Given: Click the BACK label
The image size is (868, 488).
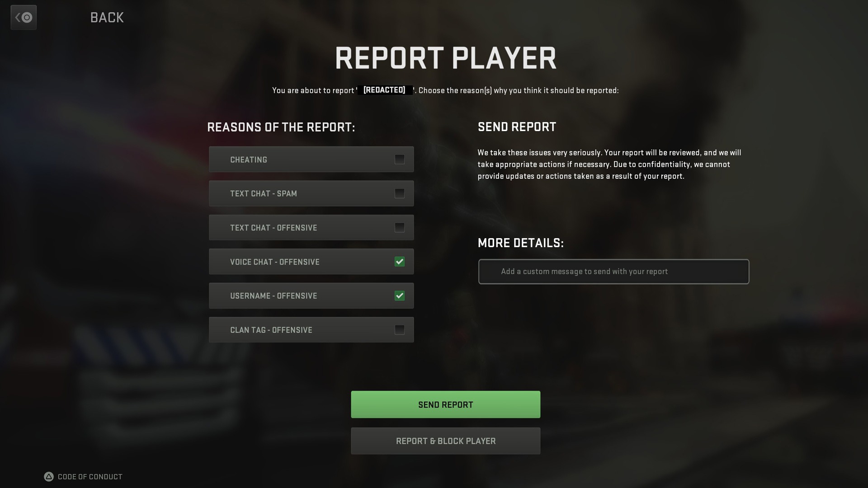Looking at the screenshot, I should 107,18.
